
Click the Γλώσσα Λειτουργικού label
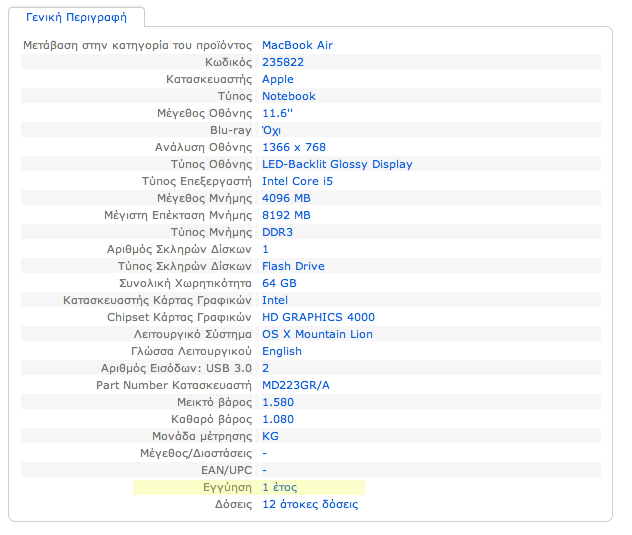point(191,352)
